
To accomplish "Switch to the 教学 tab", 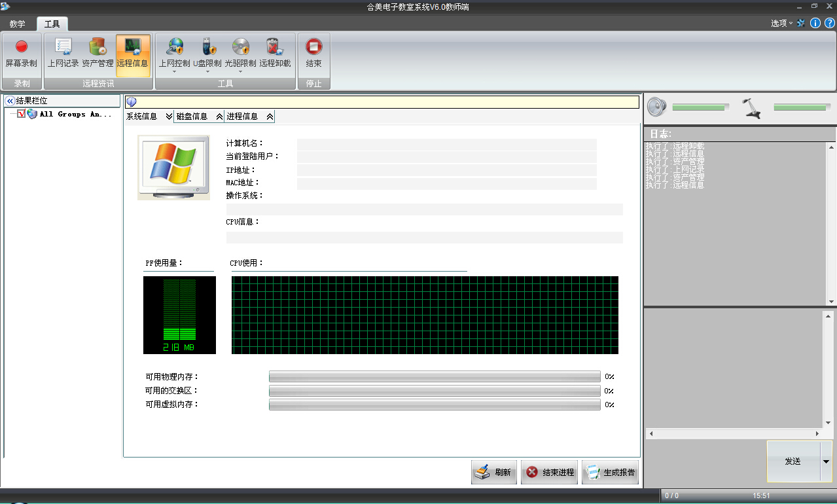I will coord(18,24).
